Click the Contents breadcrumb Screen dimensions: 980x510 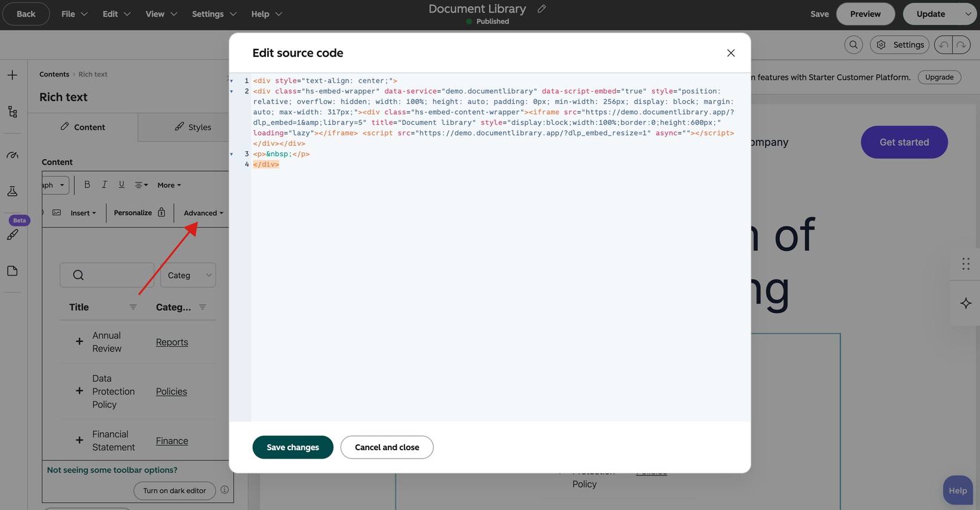[54, 74]
